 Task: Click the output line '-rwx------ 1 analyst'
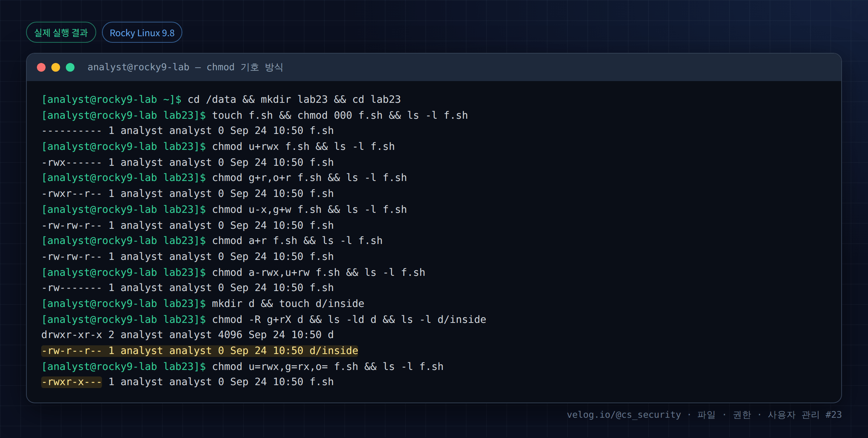pyautogui.click(x=187, y=163)
